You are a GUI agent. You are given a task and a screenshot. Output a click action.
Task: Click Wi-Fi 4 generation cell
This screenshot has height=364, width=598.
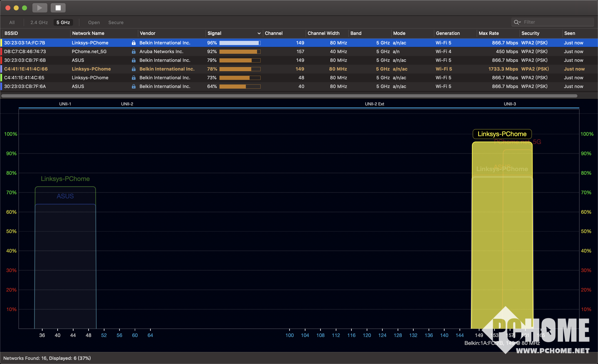click(x=443, y=51)
